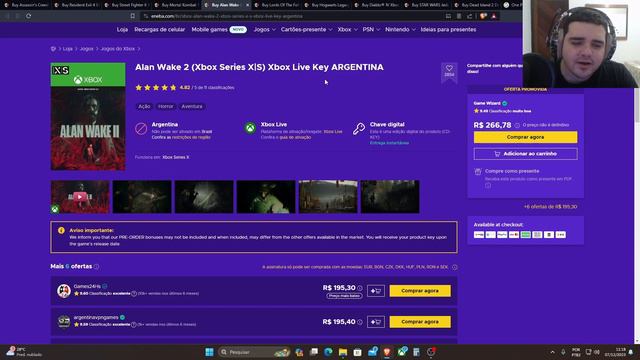640x360 pixels.
Task: Open Microsoft Edge from the taskbar
Action: (328, 352)
